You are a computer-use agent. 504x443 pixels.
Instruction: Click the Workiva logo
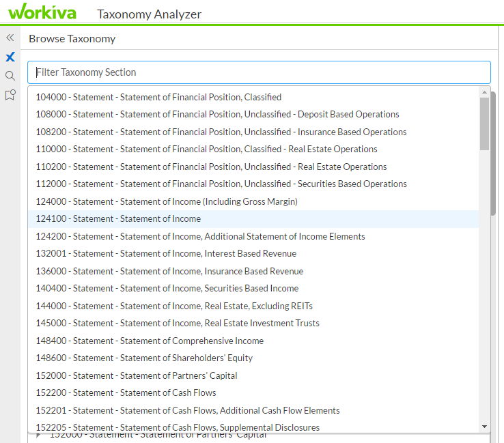(42, 12)
